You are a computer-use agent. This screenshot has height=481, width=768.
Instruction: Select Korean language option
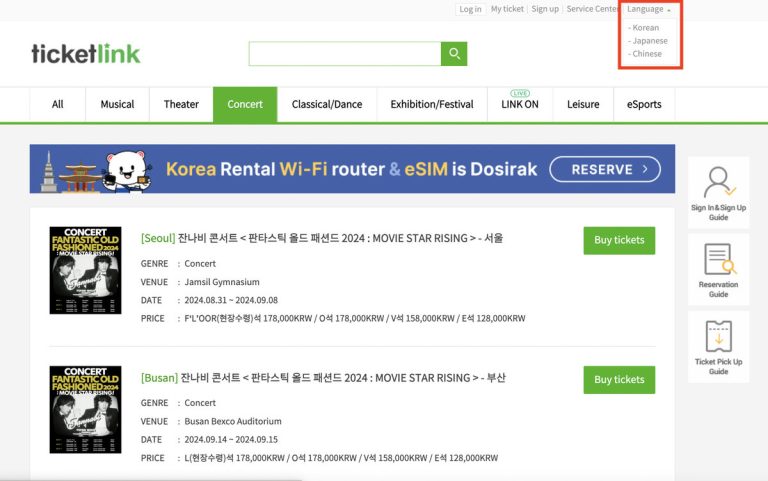(645, 28)
